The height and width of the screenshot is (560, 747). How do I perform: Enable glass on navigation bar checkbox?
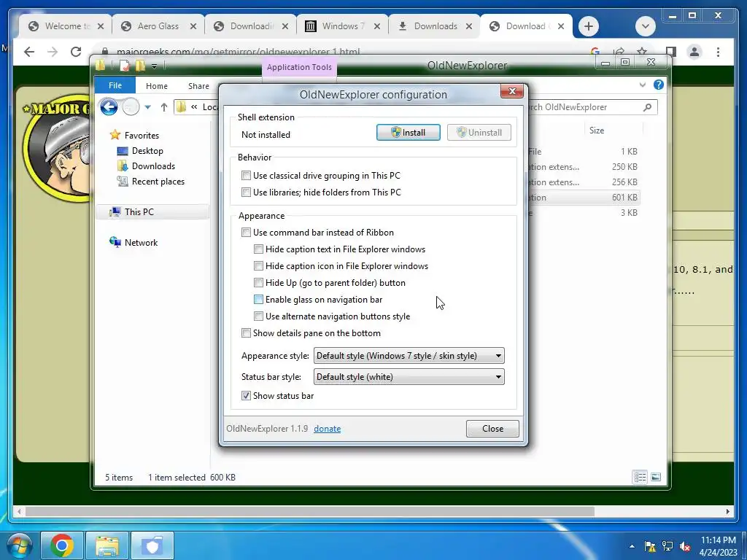pos(258,300)
